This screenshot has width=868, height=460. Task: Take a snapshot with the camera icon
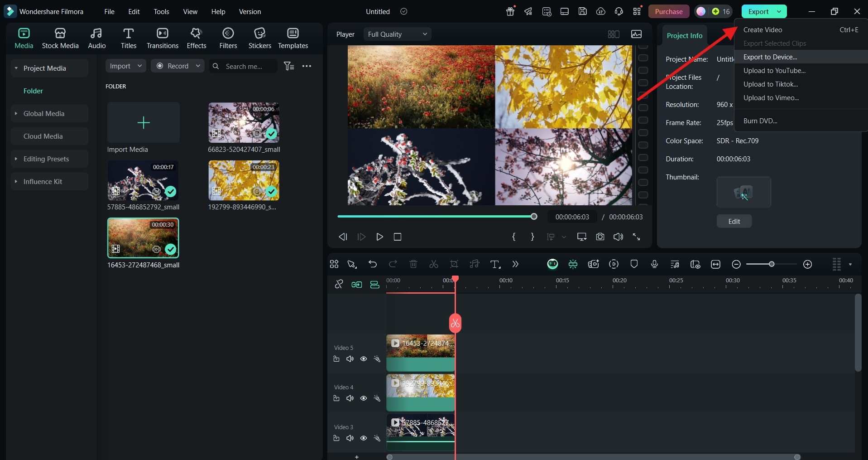click(x=600, y=237)
